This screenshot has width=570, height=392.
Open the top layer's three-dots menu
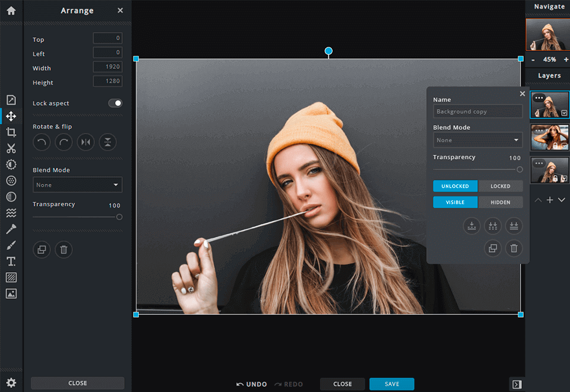(x=539, y=98)
